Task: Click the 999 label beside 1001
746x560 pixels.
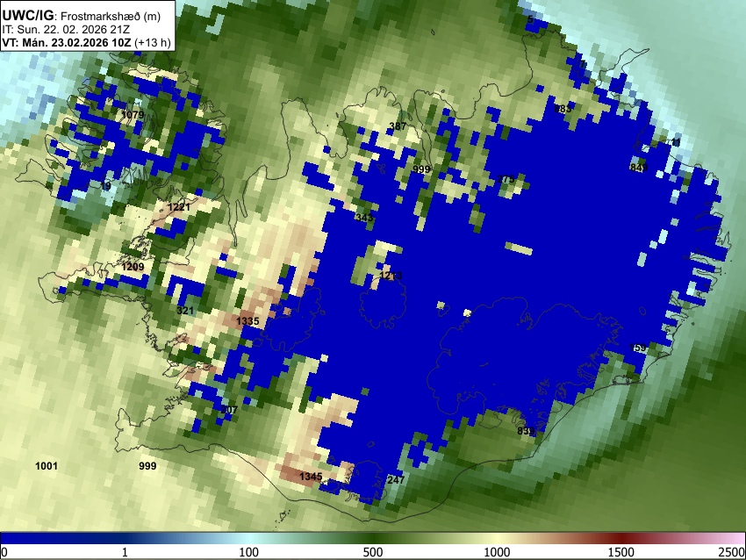Action: tap(147, 466)
